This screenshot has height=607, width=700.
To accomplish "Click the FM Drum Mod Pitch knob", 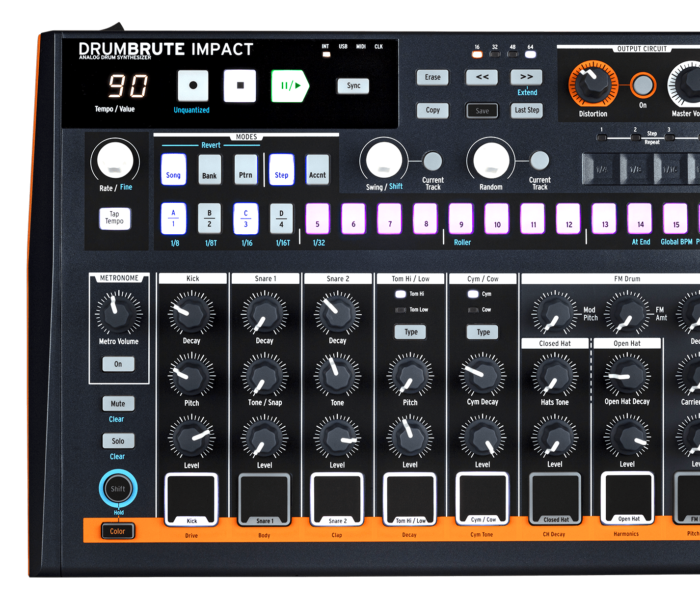I will tap(555, 313).
